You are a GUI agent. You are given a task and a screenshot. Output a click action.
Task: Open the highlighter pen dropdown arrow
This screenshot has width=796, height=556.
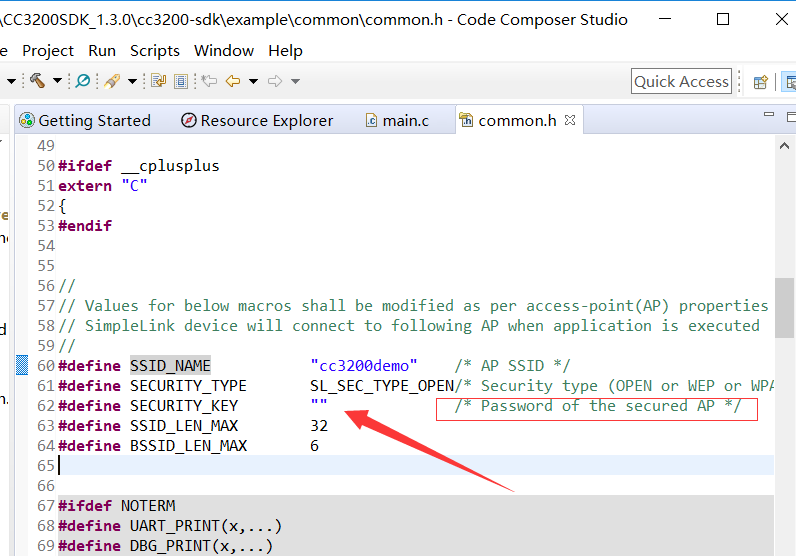coord(132,81)
